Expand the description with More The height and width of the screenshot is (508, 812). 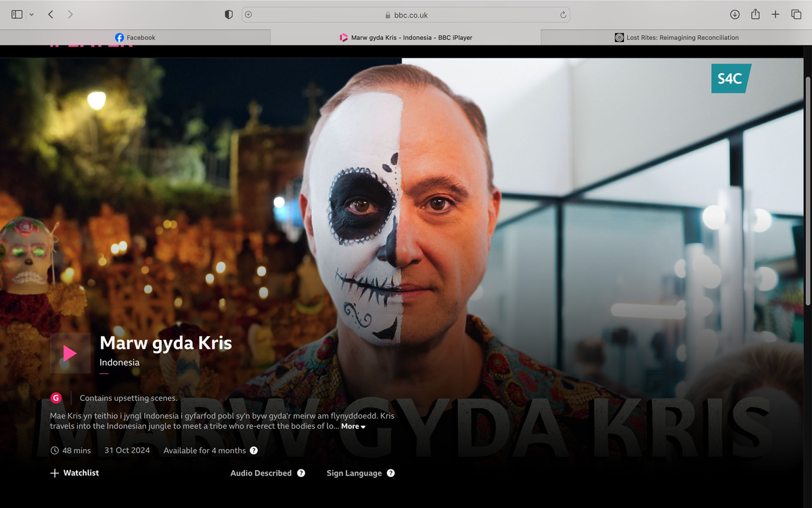(353, 426)
